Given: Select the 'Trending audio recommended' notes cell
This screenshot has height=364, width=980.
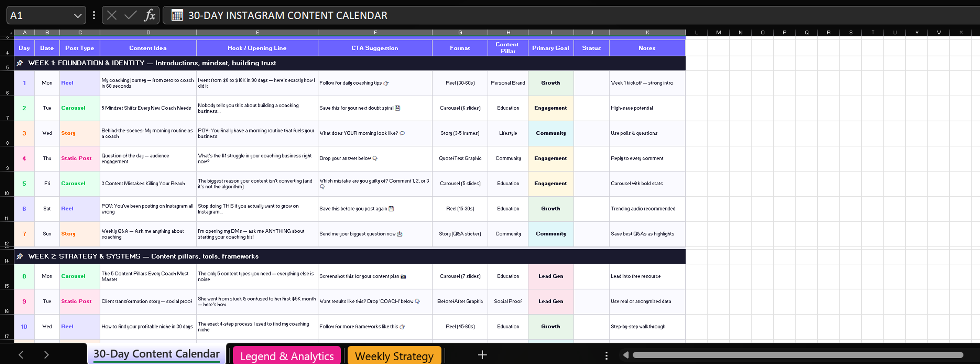Looking at the screenshot, I should coord(647,209).
